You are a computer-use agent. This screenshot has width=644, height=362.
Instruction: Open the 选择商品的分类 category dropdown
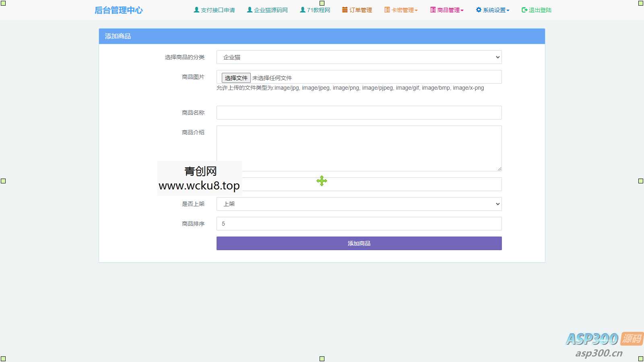(x=358, y=57)
